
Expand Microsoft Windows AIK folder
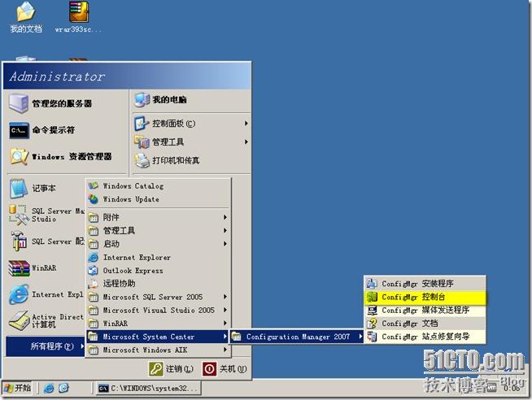pos(158,350)
